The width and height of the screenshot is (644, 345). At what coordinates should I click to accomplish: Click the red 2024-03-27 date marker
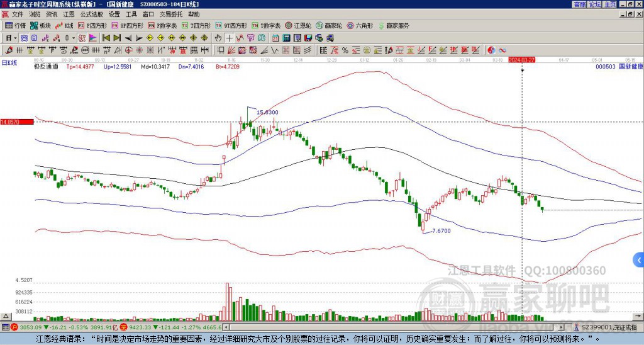[x=522, y=59]
